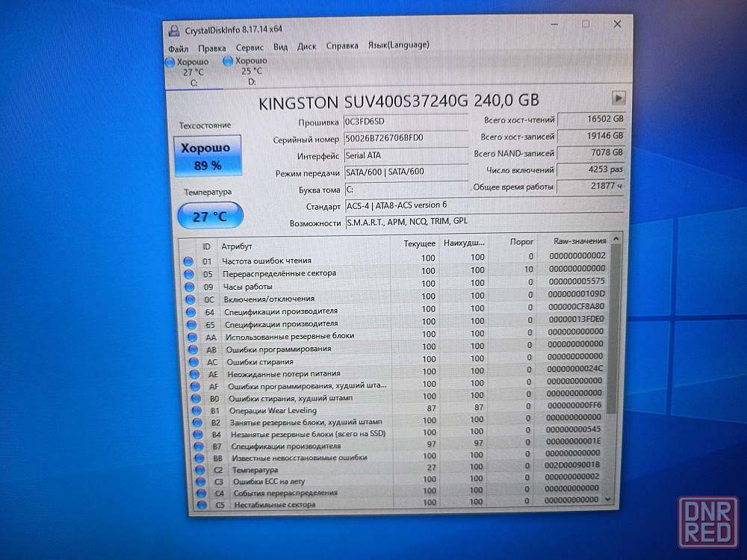The image size is (747, 560).
Task: Click status circle of Часы работы row
Action: point(189,287)
